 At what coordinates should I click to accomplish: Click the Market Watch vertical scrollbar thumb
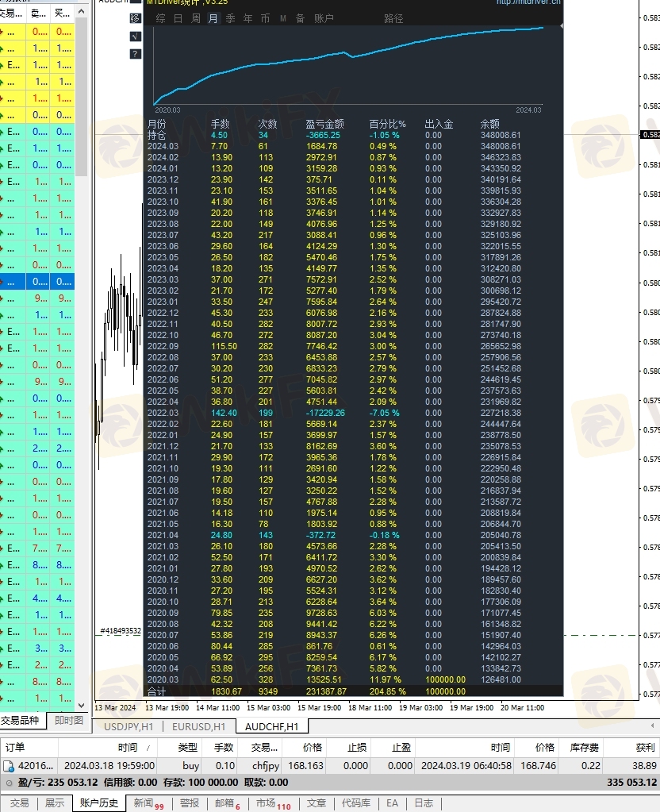[81, 96]
